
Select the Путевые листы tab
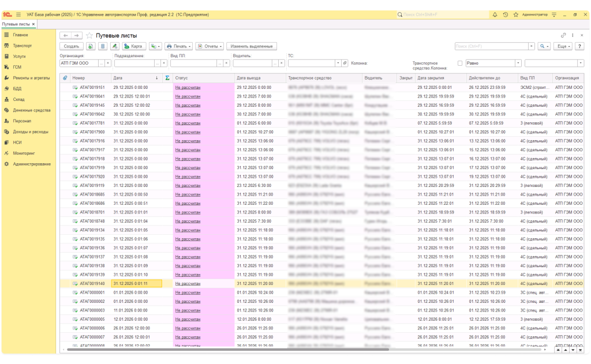coord(16,24)
